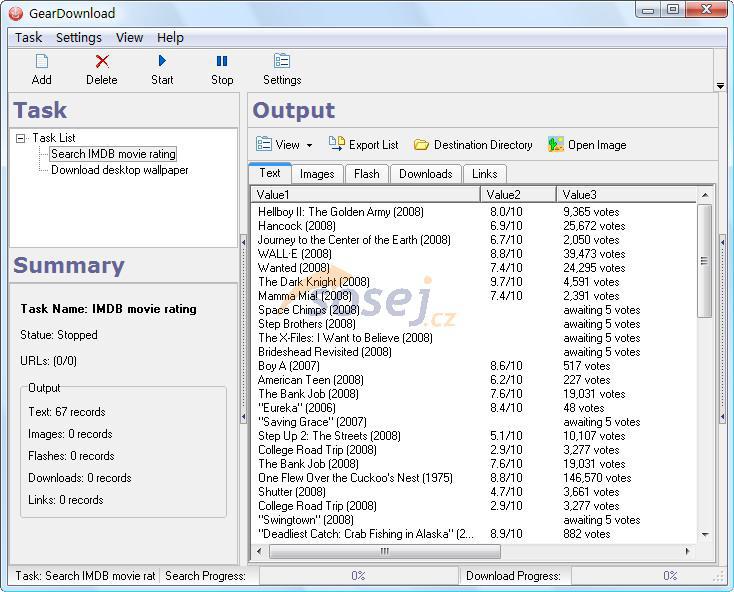The image size is (734, 592).
Task: Select the Hellboy II: The Golden Army row
Action: click(x=474, y=212)
